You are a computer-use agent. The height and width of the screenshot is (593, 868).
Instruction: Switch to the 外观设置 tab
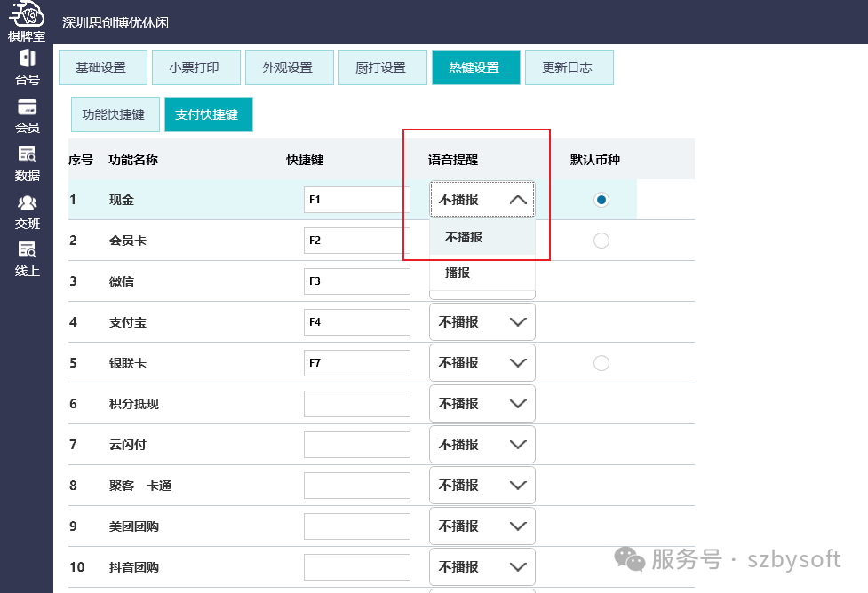289,67
